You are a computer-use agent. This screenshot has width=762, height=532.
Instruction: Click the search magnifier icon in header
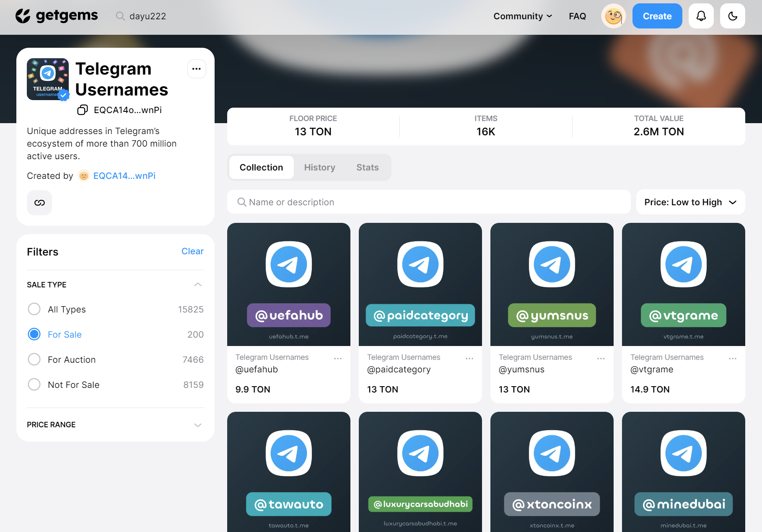120,16
